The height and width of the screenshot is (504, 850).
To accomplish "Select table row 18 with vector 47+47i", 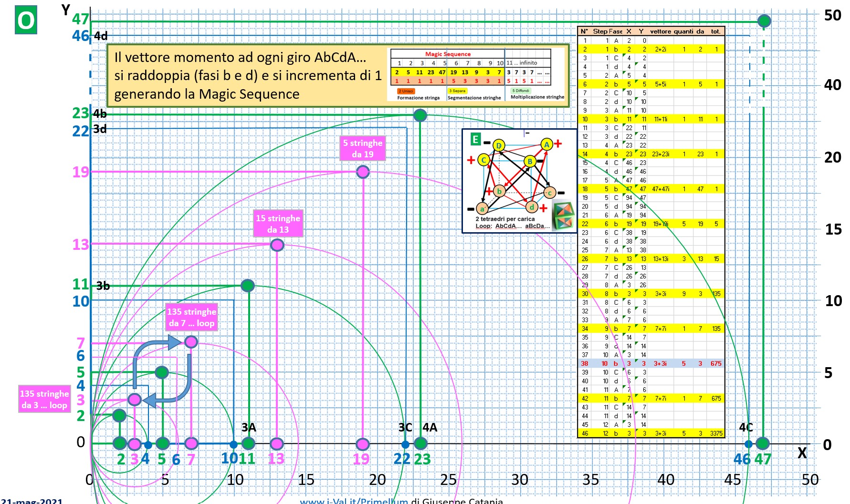I will [651, 189].
